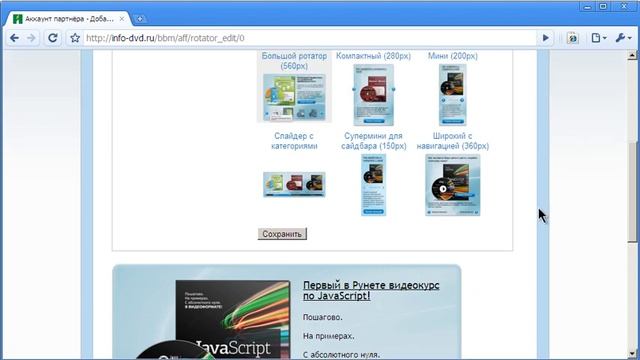Click the Пошагово. text line
Viewport: 640px width, 360px height.
pyautogui.click(x=322, y=317)
